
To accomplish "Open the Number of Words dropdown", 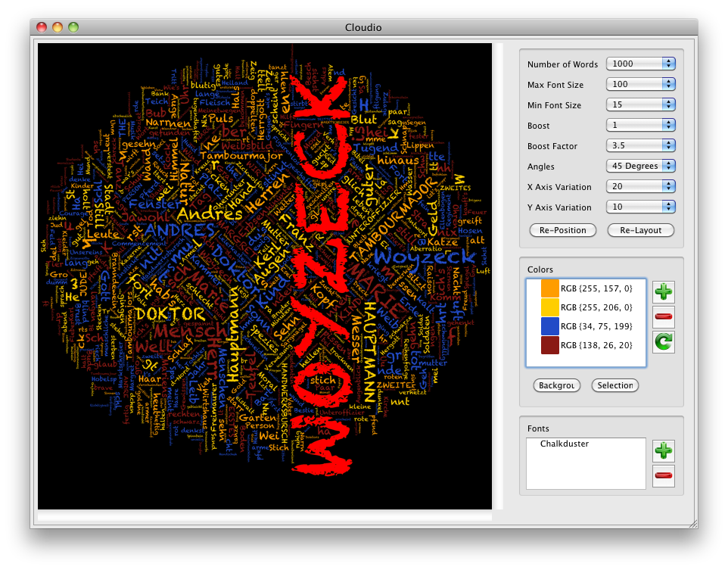I will (640, 64).
